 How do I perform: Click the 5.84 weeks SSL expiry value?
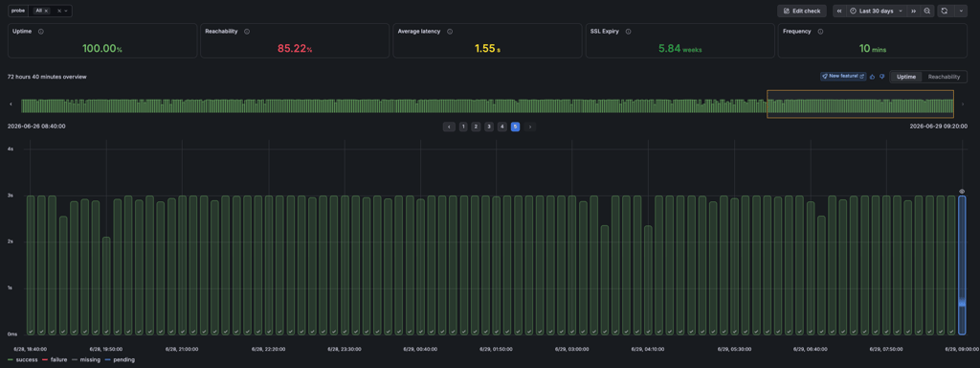[x=680, y=48]
